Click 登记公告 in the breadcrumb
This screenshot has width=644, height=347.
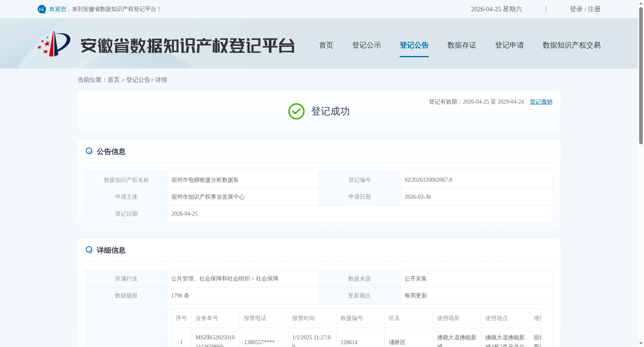(138, 80)
